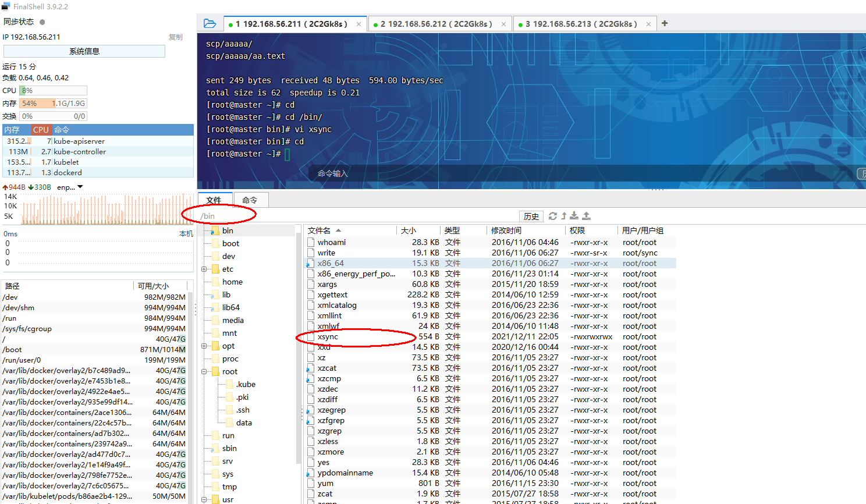Click the x86_64 symlink file icon
The image size is (866, 504).
[311, 263]
